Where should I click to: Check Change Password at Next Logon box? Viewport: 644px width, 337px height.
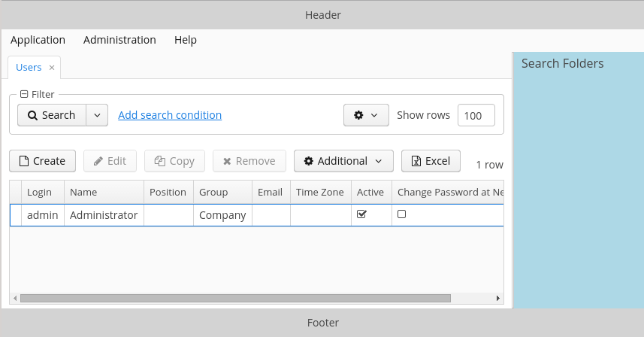point(402,214)
